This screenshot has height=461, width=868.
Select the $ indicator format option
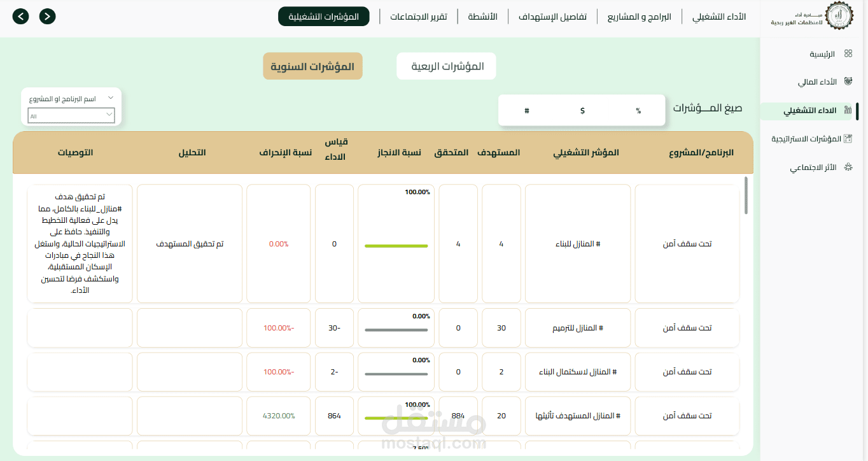click(x=582, y=111)
